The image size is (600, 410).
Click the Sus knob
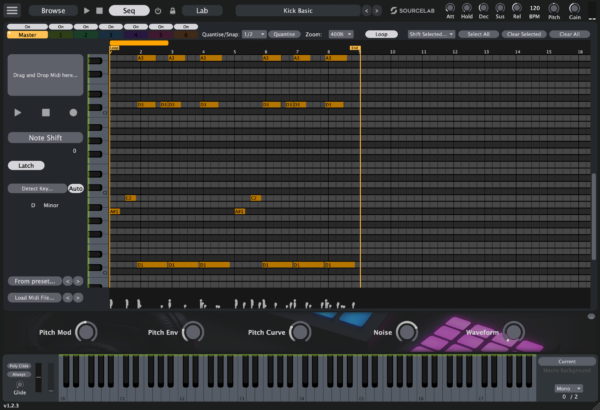click(x=500, y=8)
